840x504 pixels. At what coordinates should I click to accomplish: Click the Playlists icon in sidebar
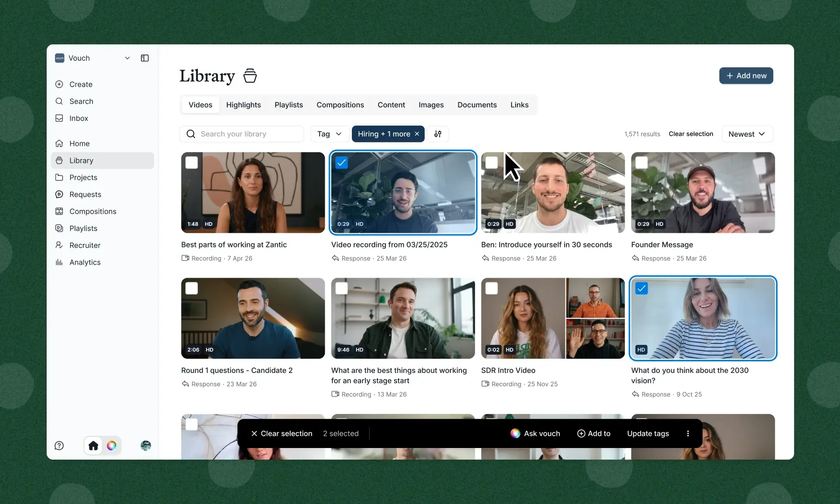tap(59, 228)
